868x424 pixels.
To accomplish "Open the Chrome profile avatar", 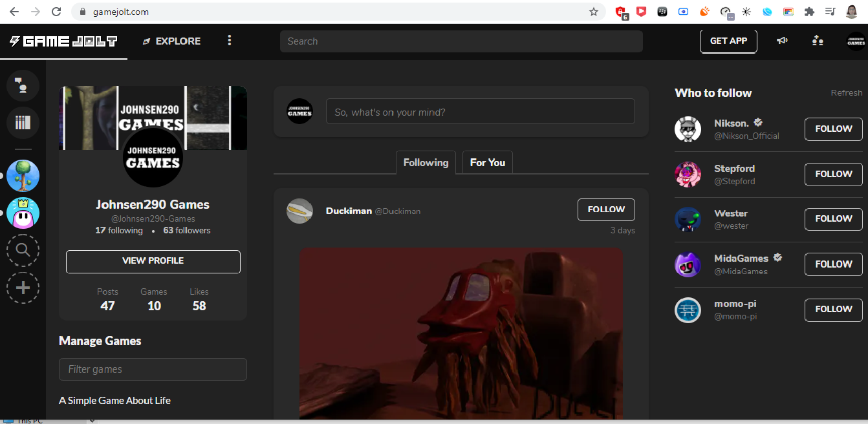I will [x=851, y=12].
